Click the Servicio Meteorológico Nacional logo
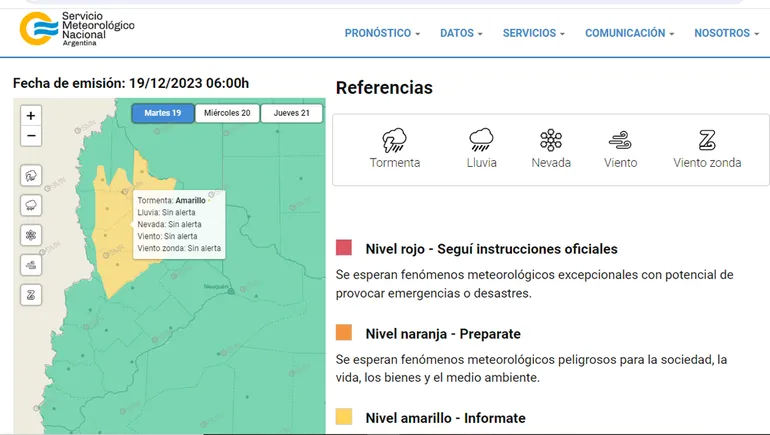The image size is (770, 435). 77,29
